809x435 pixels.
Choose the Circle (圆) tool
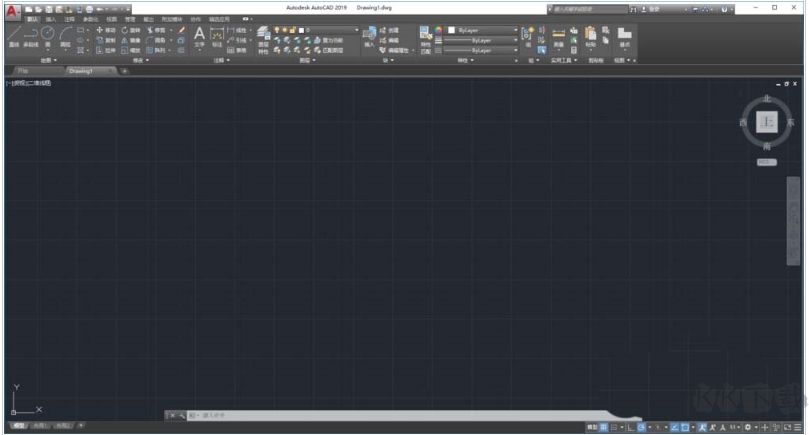[48, 36]
